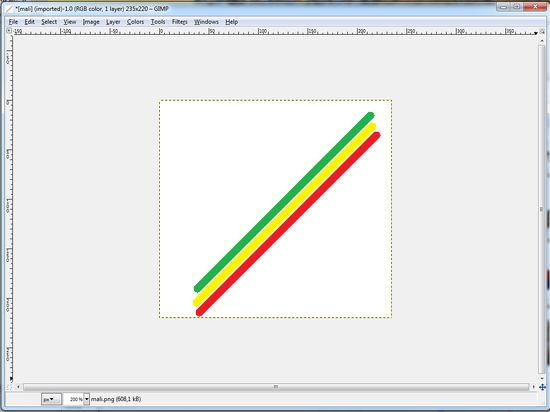Screen dimensions: 550x412
Task: Open the File menu
Action: pos(13,22)
